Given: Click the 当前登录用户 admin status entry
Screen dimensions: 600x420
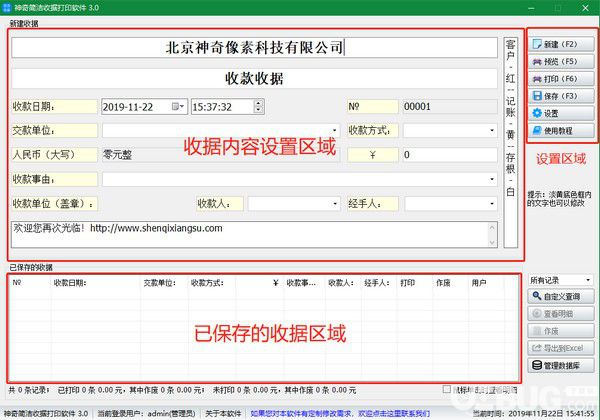Looking at the screenshot, I should 146,413.
